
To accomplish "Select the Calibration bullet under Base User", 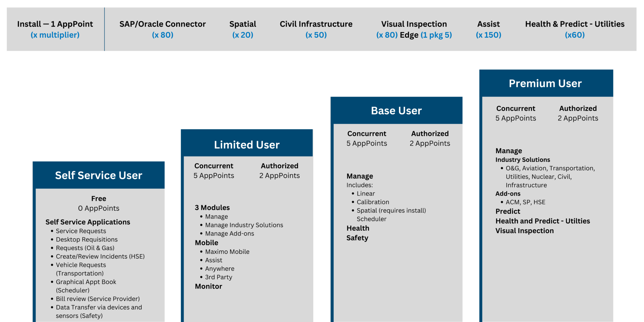I will pyautogui.click(x=373, y=202).
